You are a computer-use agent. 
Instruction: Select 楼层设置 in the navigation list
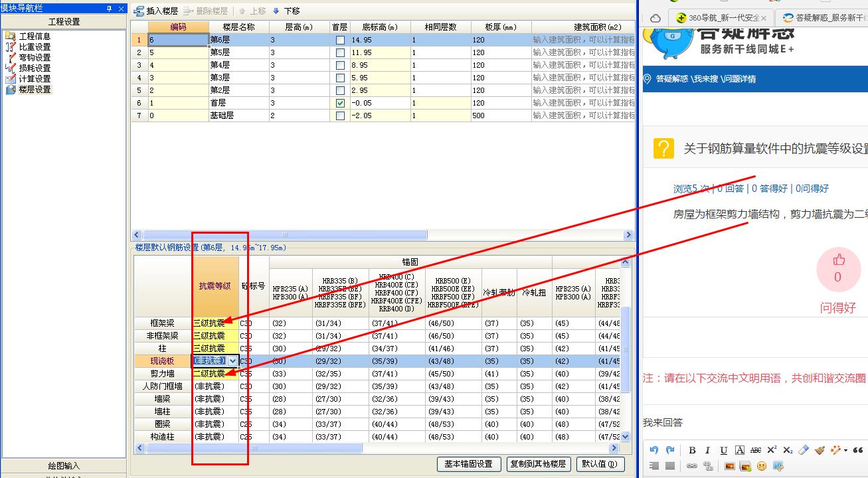(x=28, y=89)
